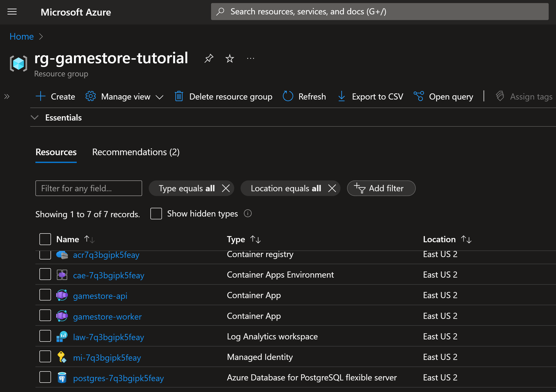Click the Microsoft Azure title
Image resolution: width=556 pixels, height=392 pixels.
coord(76,12)
